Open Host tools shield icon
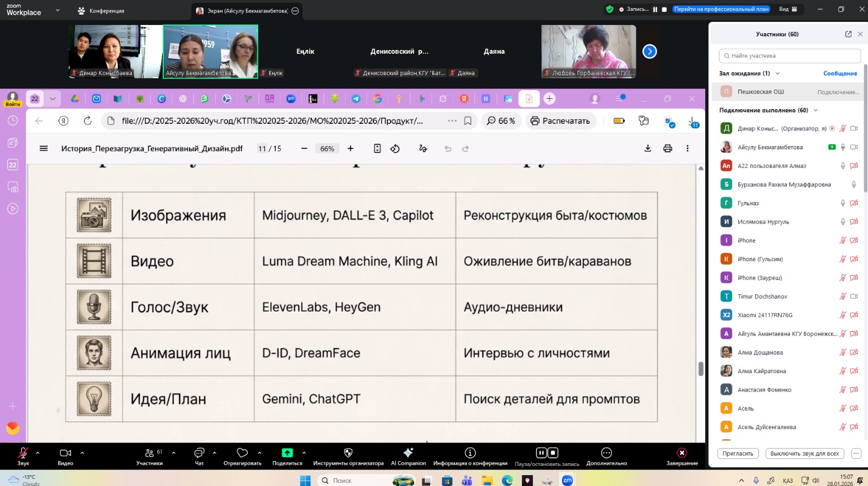This screenshot has width=868, height=486. pos(348,453)
